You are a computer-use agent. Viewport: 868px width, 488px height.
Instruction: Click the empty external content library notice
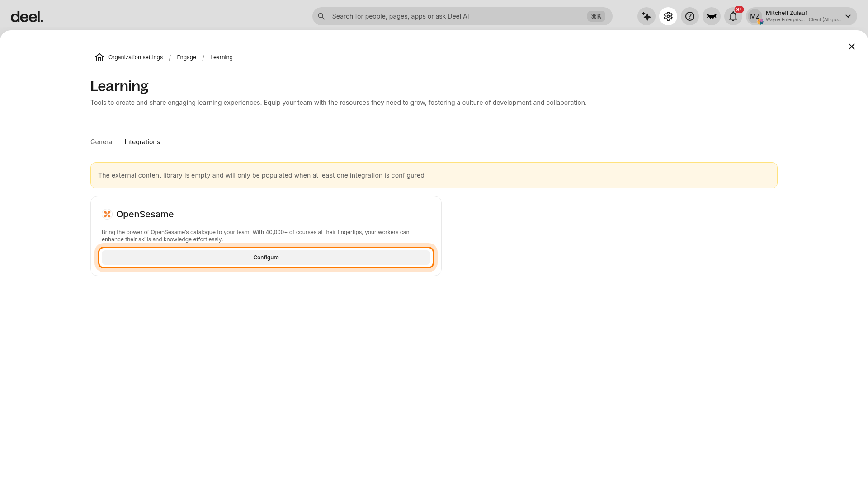pos(434,175)
